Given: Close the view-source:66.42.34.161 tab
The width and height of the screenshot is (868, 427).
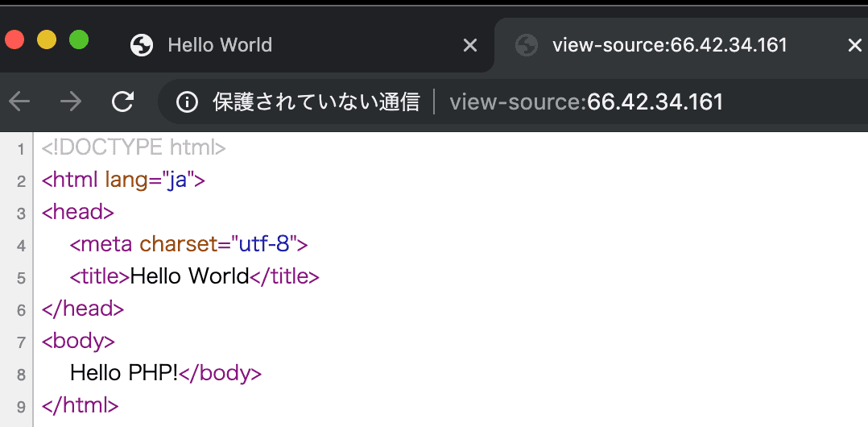Looking at the screenshot, I should (x=854, y=46).
